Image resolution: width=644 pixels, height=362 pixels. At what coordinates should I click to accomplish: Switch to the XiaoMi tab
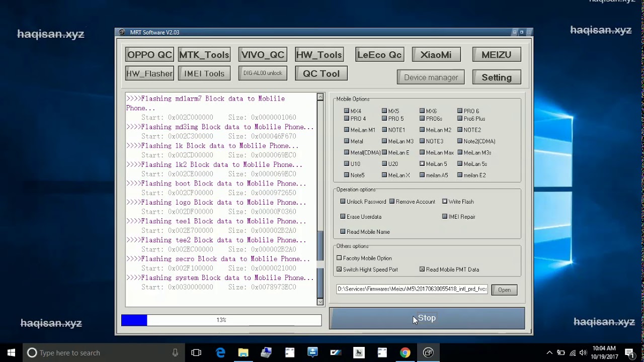436,55
